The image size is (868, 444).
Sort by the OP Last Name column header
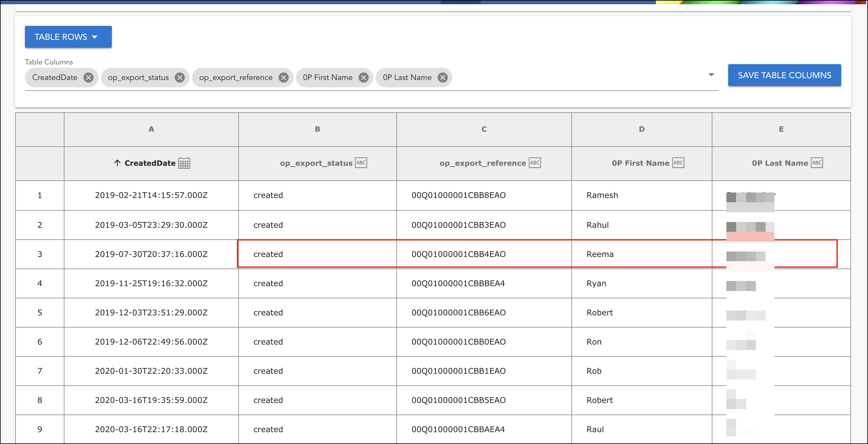(x=780, y=163)
